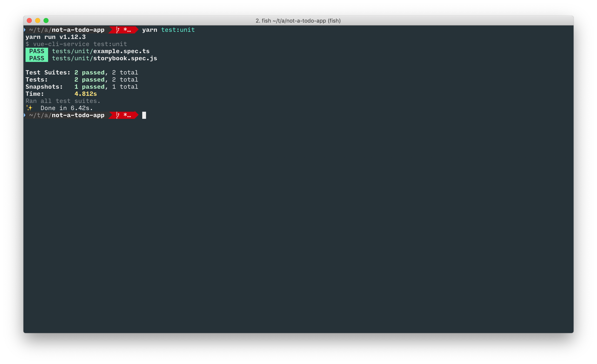
Task: Click the example.spec.ts file path
Action: click(101, 51)
